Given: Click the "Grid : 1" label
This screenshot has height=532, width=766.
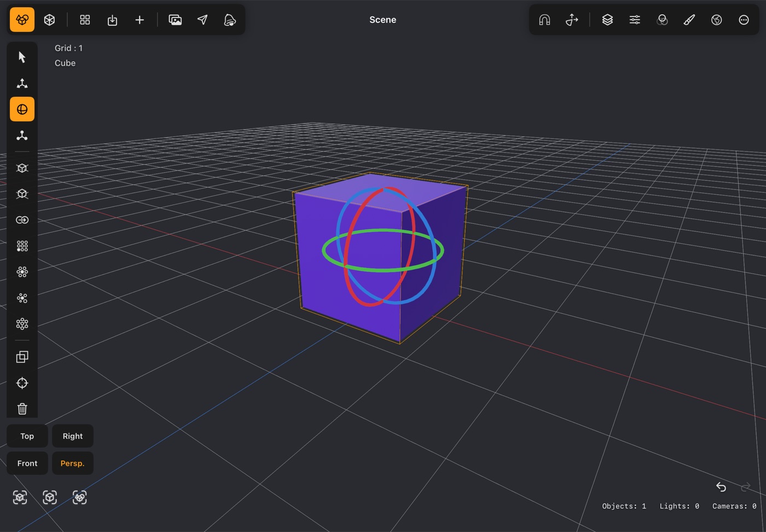Looking at the screenshot, I should click(x=68, y=48).
